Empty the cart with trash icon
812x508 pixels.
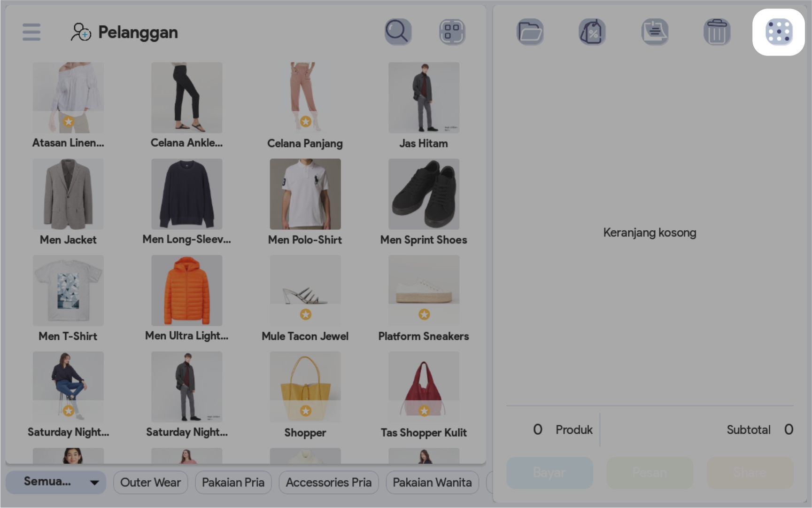[x=717, y=32]
